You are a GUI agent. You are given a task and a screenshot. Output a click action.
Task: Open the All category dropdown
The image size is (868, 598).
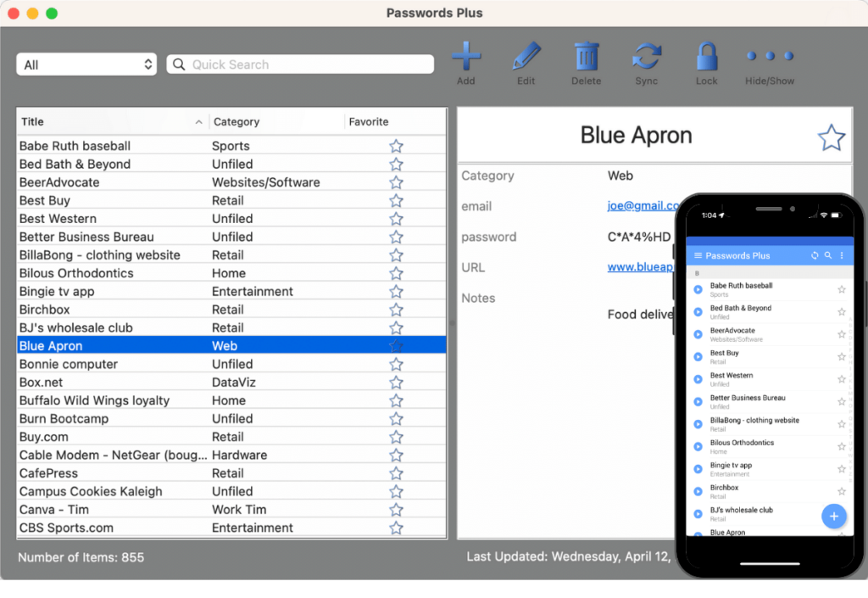[86, 64]
